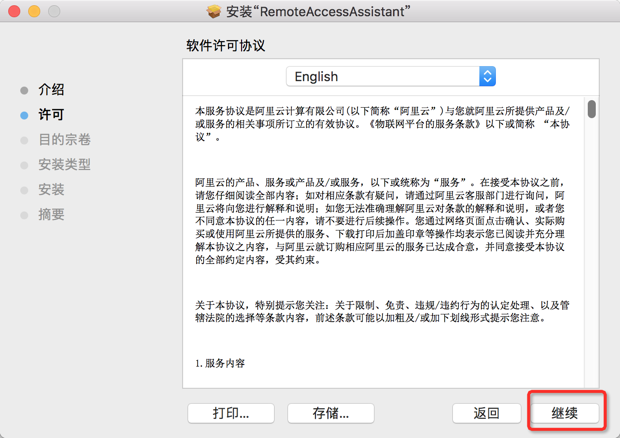620x438 pixels.
Task: Select the 介绍 step in the sidebar
Action: click(x=51, y=90)
